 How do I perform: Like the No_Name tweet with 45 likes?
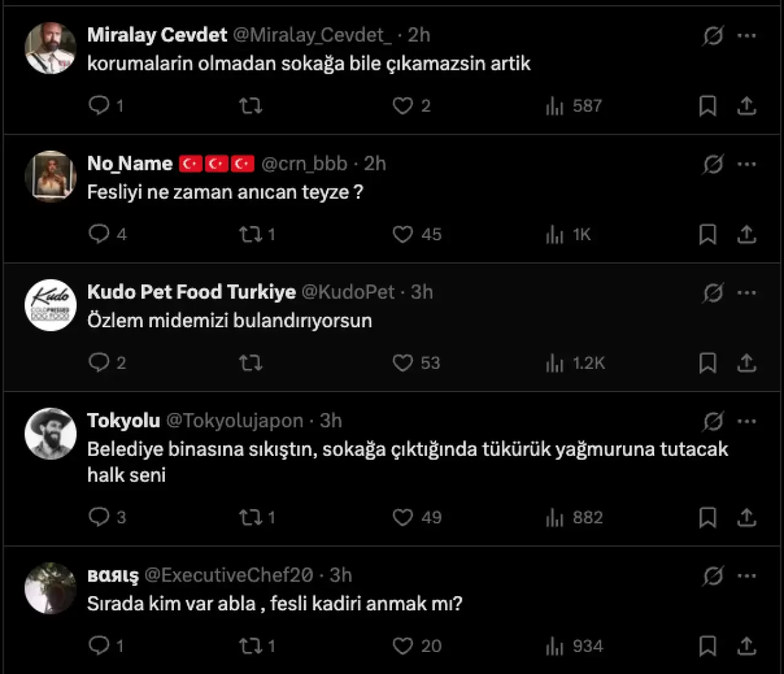click(402, 234)
